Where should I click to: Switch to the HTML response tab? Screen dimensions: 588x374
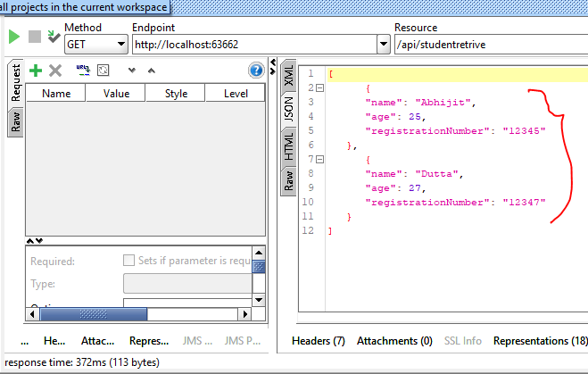tap(288, 146)
